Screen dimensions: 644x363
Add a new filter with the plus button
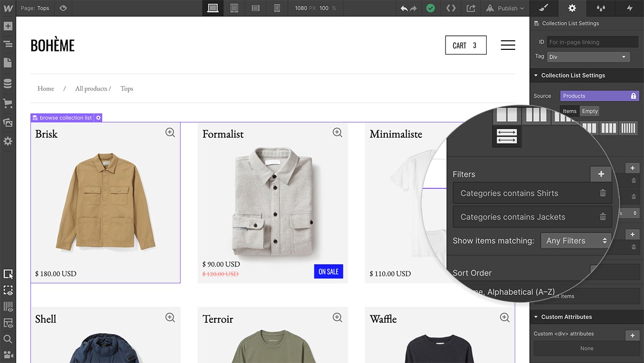point(601,174)
